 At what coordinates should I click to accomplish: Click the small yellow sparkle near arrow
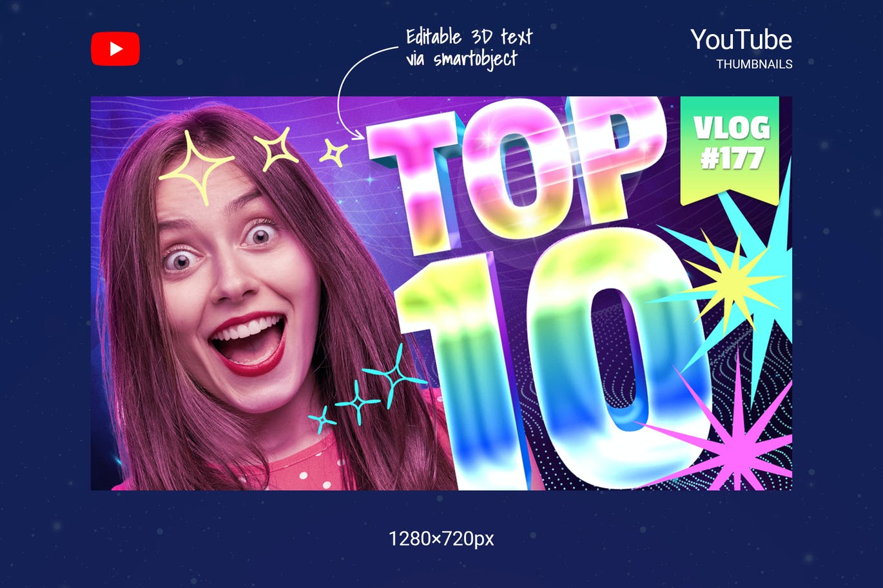click(334, 153)
